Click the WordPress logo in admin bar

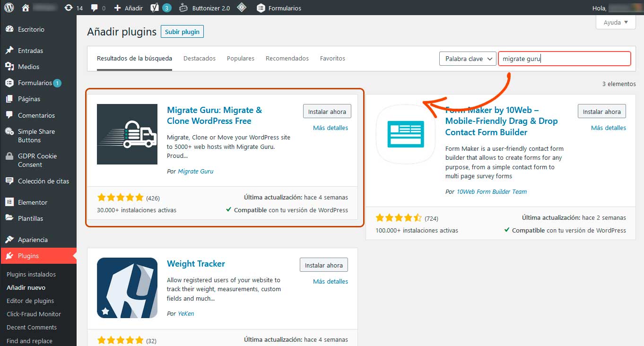click(9, 8)
